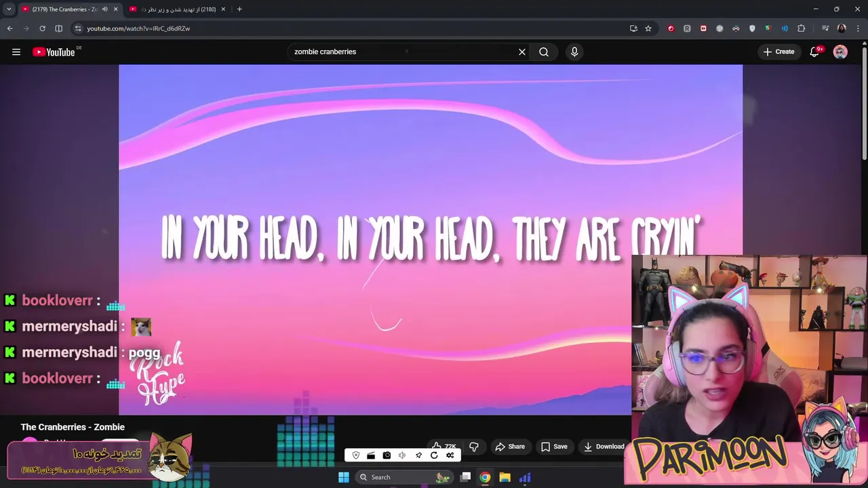868x488 pixels.
Task: Save the video to a playlist
Action: click(554, 447)
